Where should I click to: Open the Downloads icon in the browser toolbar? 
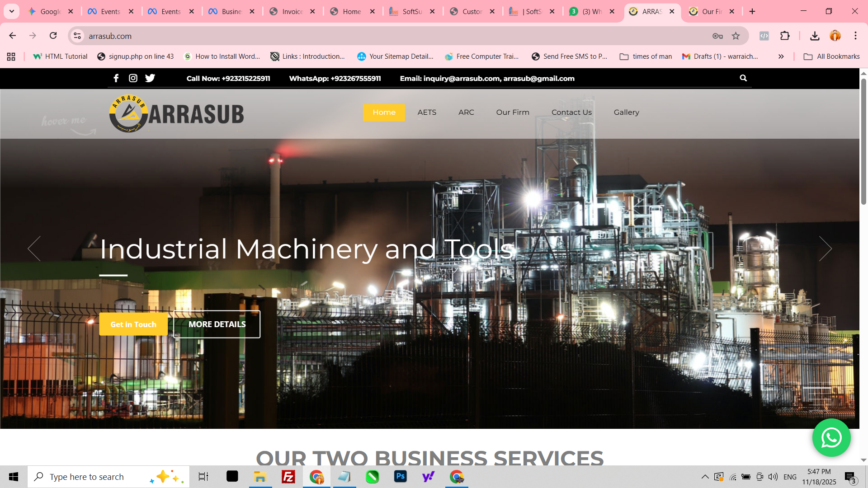click(x=815, y=36)
